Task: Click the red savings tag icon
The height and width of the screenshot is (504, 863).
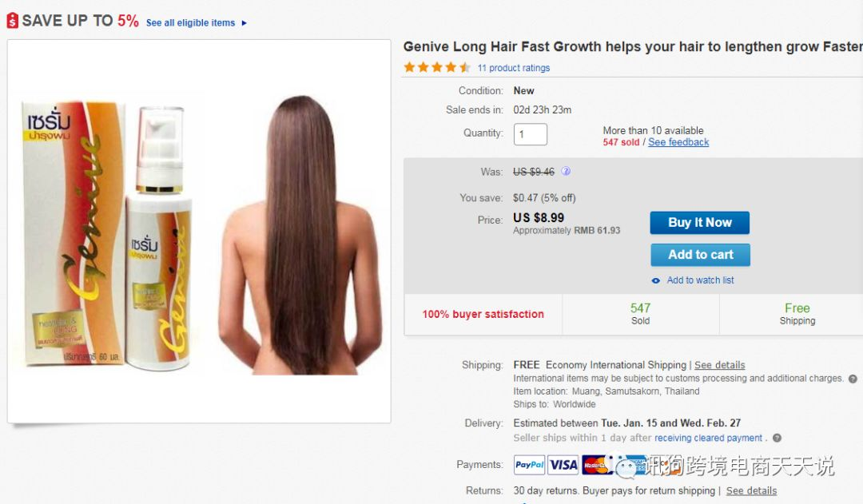Action: [x=13, y=21]
